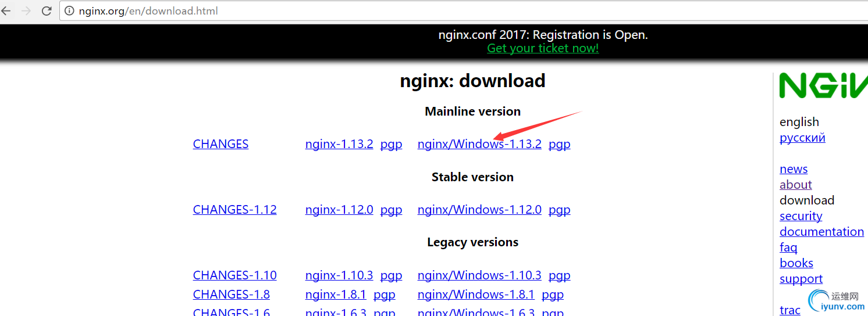Download nginx-1.13.2 source
868x316 pixels.
coord(339,144)
